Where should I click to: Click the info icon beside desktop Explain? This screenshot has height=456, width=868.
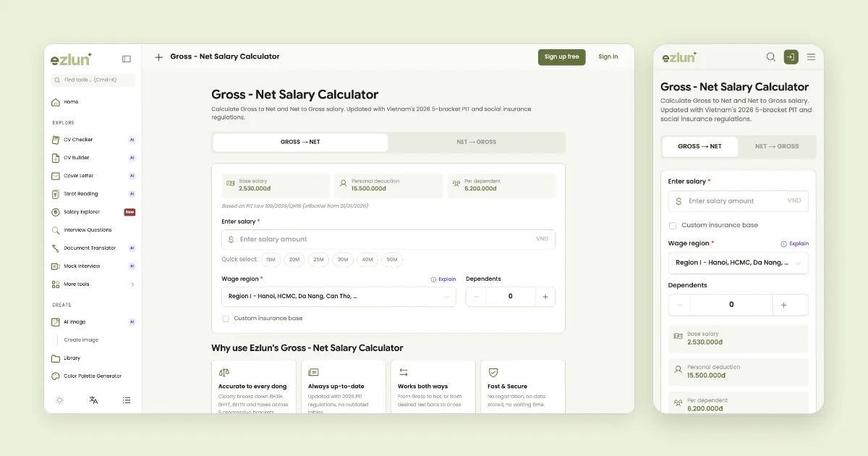click(x=433, y=279)
